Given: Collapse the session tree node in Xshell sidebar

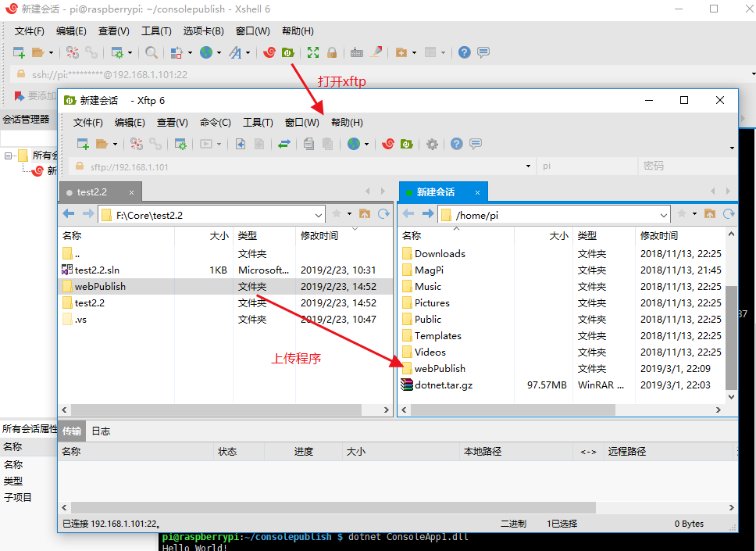Looking at the screenshot, I should point(8,156).
